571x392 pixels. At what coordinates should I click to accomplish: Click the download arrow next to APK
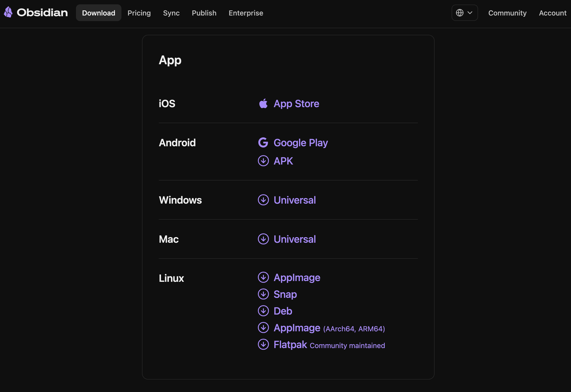[x=263, y=161]
